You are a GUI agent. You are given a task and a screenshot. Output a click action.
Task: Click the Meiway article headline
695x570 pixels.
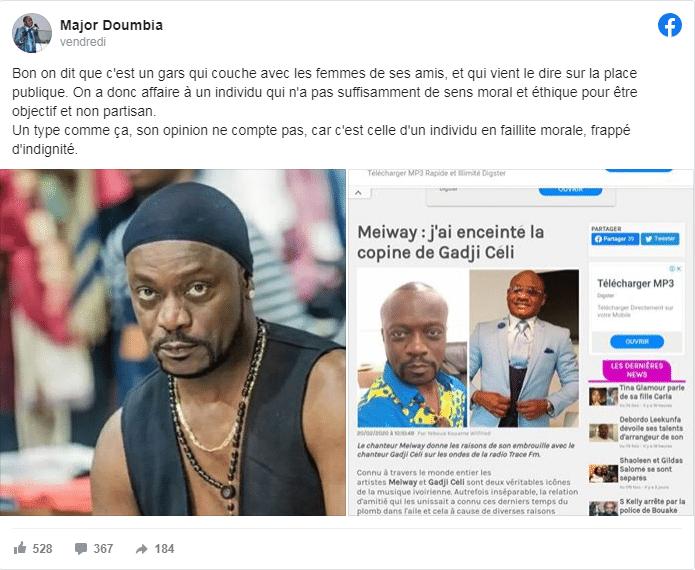click(450, 242)
